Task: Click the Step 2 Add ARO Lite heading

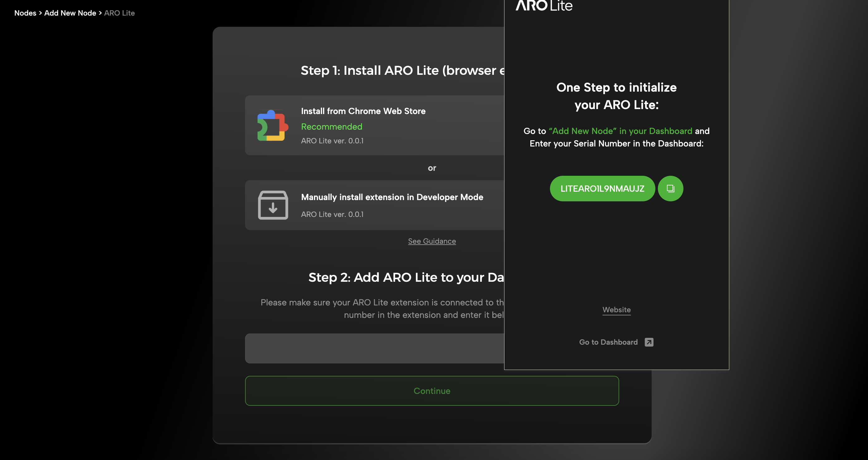Action: click(x=406, y=277)
